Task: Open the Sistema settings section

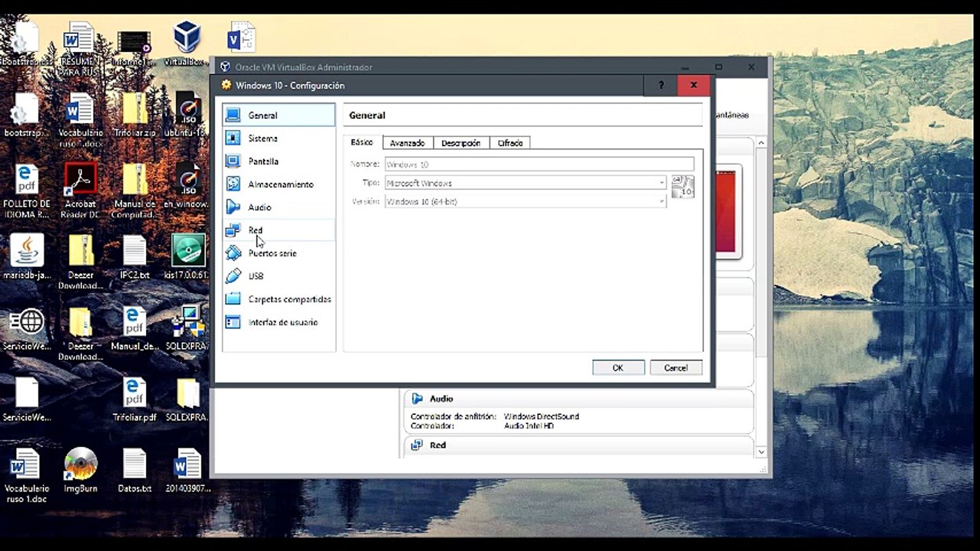Action: (278, 139)
